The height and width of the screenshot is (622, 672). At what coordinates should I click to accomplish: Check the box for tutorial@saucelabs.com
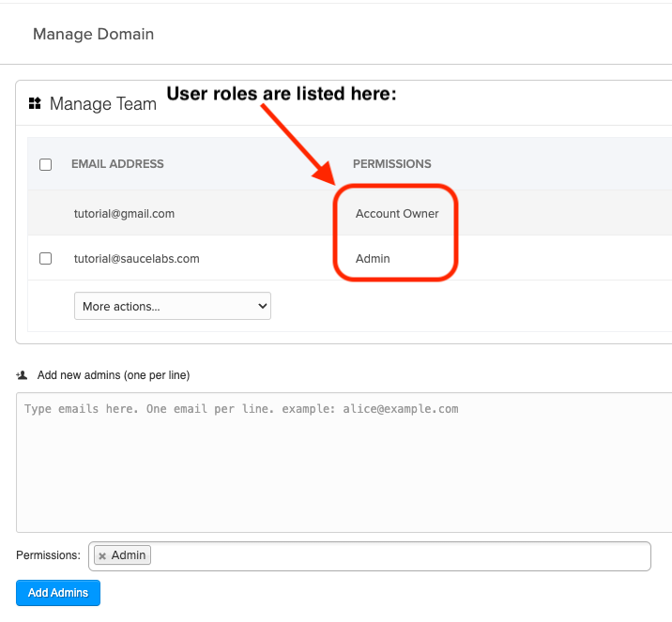click(x=45, y=258)
